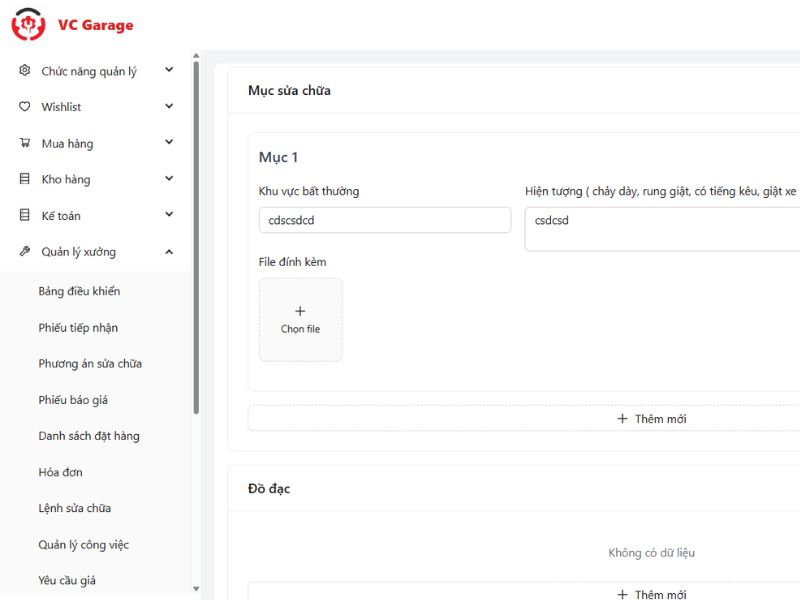Viewport: 800px width, 600px height.
Task: Go to Phương án sửa chữa page
Action: [90, 364]
